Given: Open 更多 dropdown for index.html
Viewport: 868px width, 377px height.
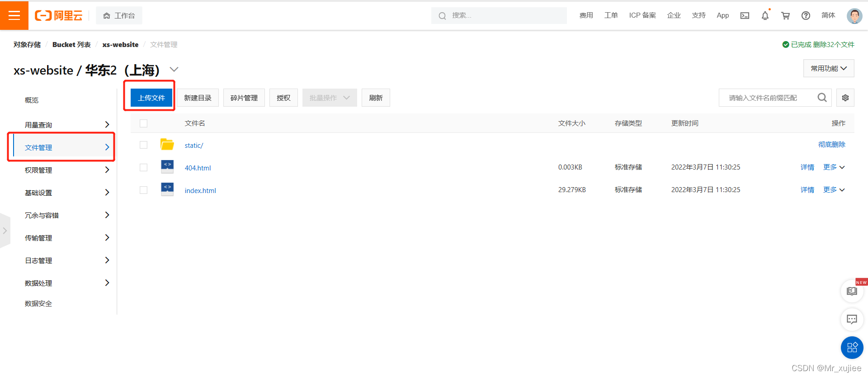Looking at the screenshot, I should point(834,190).
